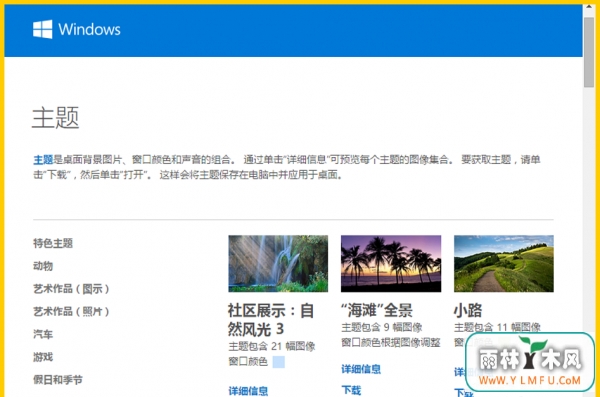600x397 pixels.
Task: Open 详细信息 for 自然风光 3
Action: 248,391
